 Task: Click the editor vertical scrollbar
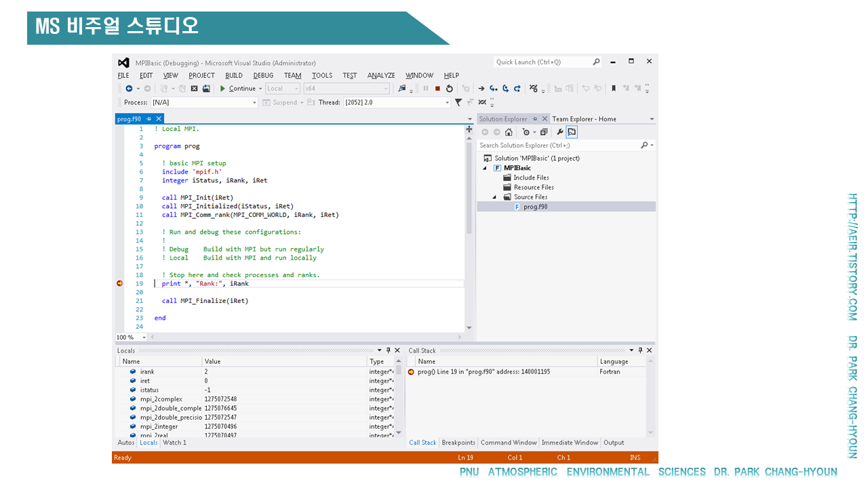(x=469, y=188)
